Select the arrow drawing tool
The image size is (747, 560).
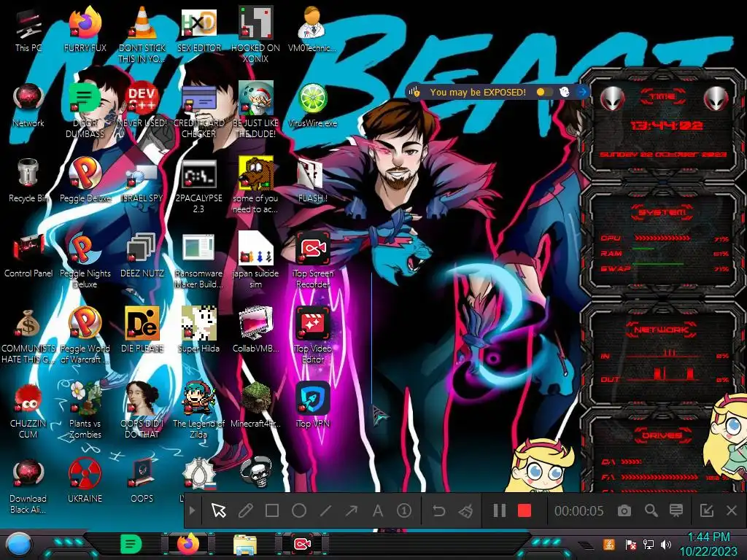(x=352, y=511)
